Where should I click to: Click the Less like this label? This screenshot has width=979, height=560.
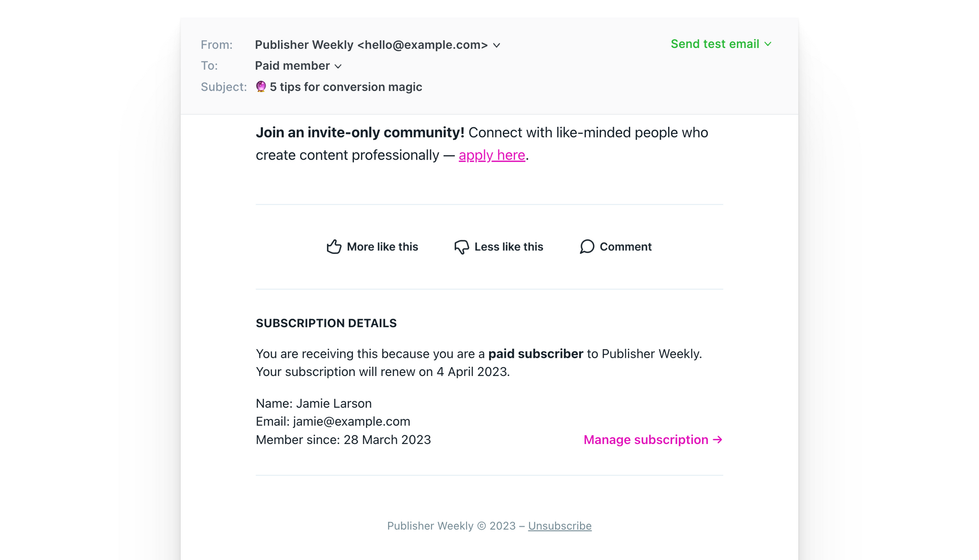click(x=509, y=247)
